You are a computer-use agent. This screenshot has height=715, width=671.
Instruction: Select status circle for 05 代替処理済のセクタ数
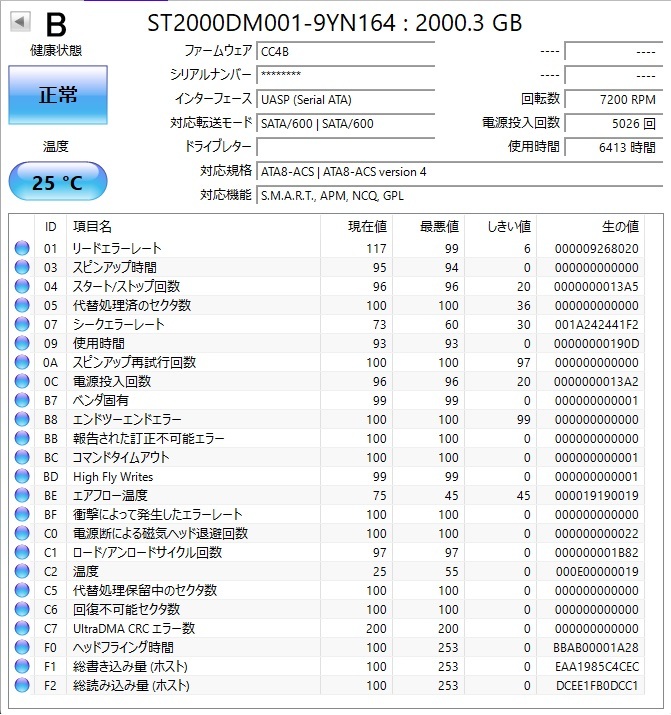22,305
